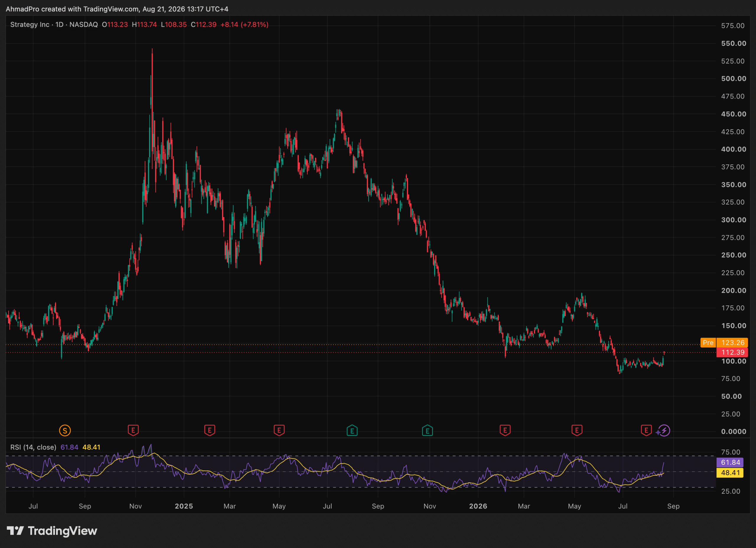
Task: Click the red "112.39" last price label on the scale
Action: pos(732,352)
